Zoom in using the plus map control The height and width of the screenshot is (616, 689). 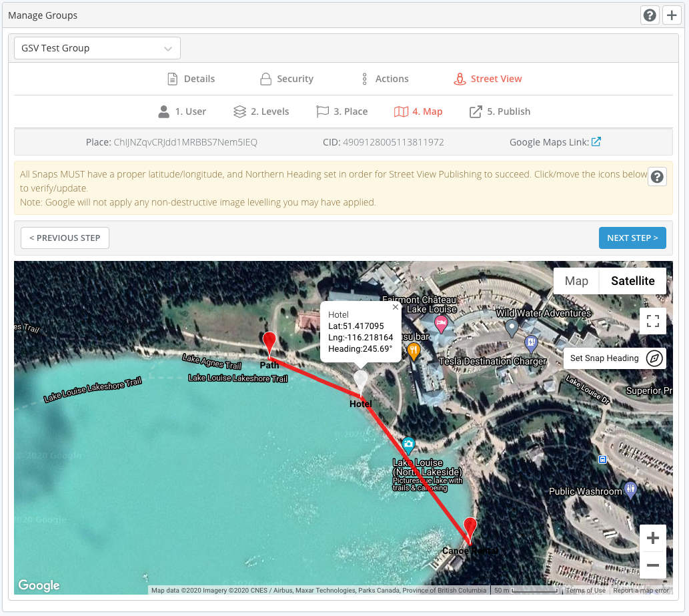click(652, 537)
